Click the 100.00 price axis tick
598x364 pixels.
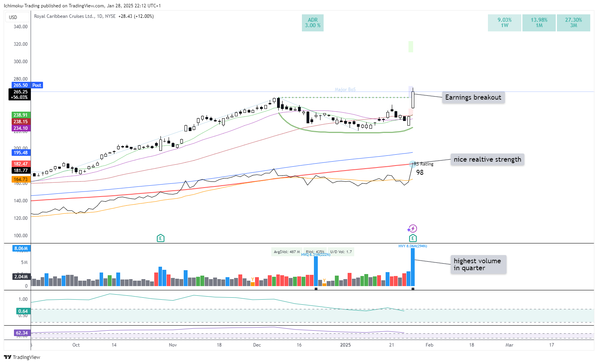tap(21, 236)
